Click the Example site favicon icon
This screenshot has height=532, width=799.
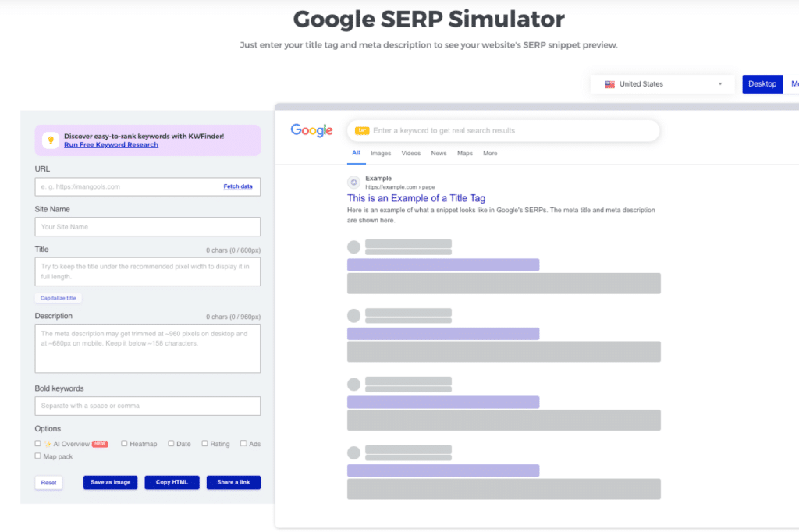[x=353, y=183]
